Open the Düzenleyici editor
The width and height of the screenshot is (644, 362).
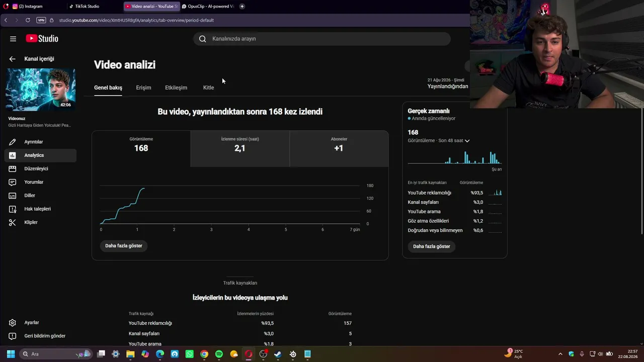40,168
